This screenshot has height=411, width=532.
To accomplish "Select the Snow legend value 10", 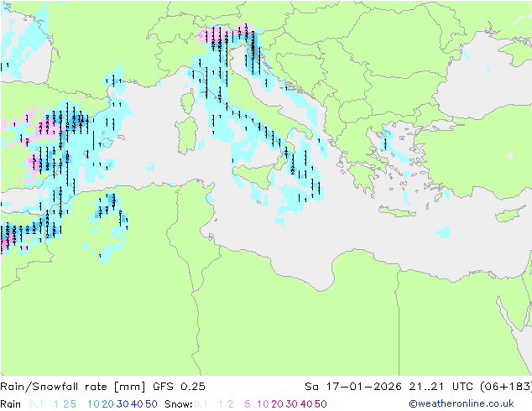I will 263,404.
